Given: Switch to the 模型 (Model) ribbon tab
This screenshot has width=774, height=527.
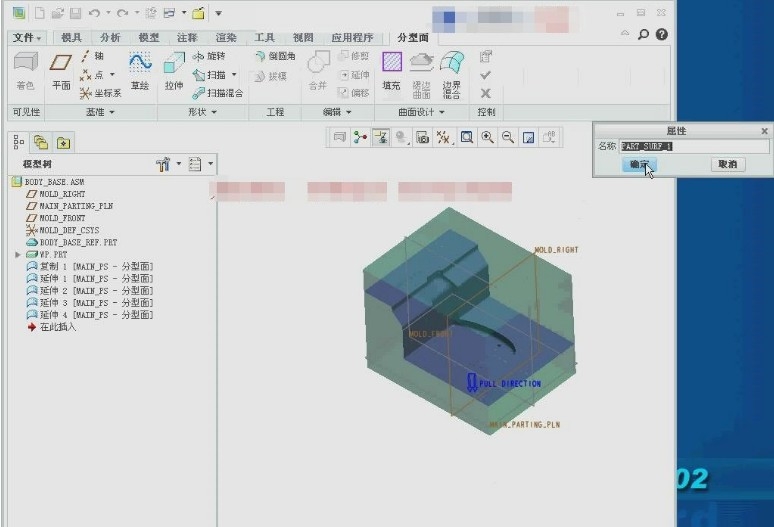Looking at the screenshot, I should tap(149, 38).
